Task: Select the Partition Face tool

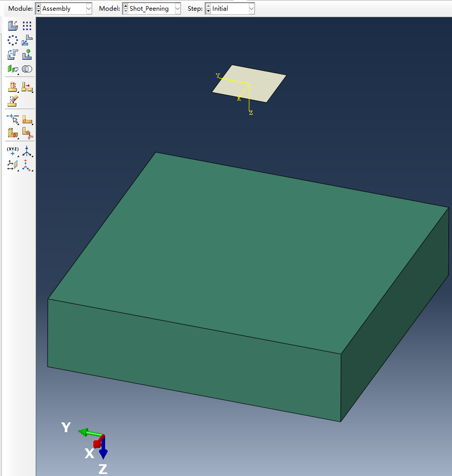Action: 27,119
